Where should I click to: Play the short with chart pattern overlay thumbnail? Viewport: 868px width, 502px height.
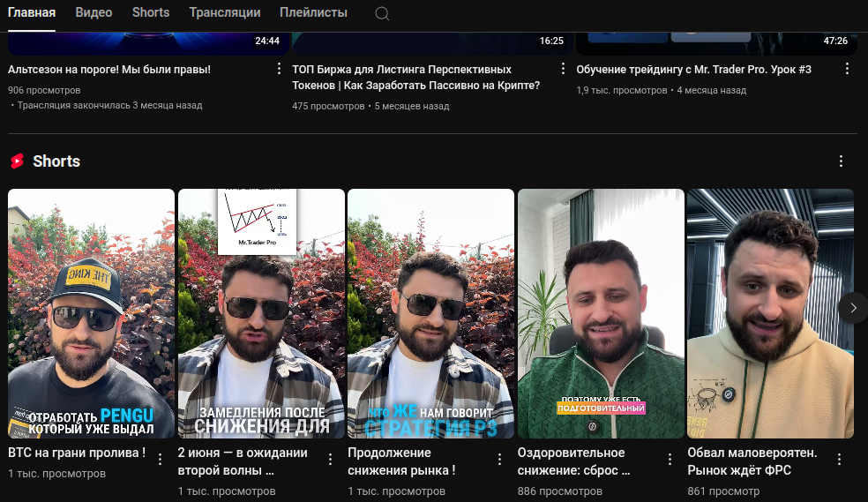pyautogui.click(x=261, y=314)
